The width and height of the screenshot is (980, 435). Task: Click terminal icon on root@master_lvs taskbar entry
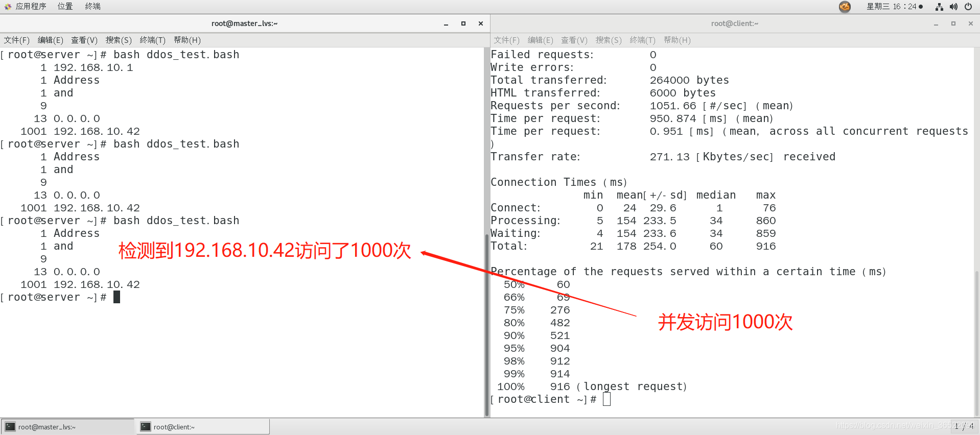[10, 427]
